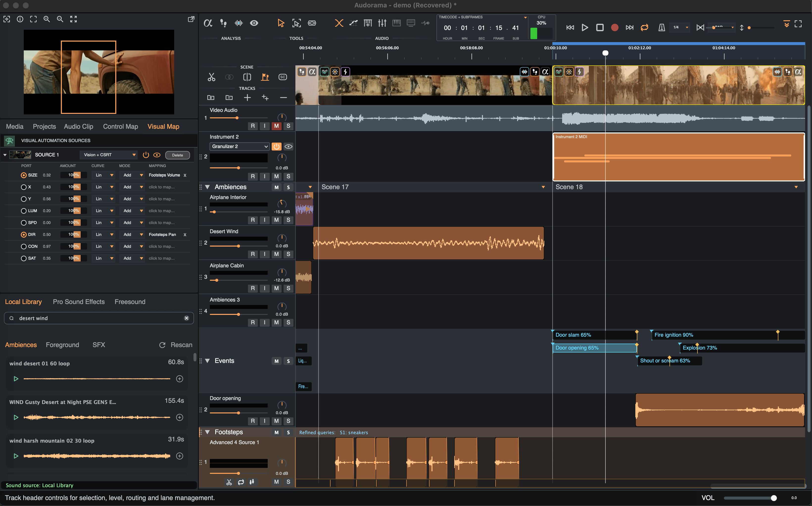Remove the Footsteps Volume mapping

(x=185, y=175)
